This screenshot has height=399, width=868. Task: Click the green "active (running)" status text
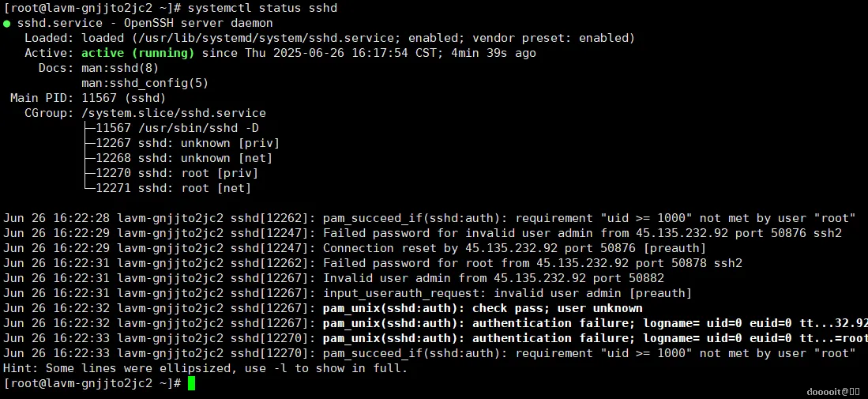137,53
